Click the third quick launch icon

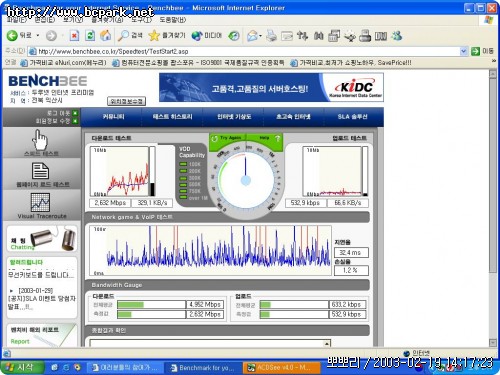77,367
